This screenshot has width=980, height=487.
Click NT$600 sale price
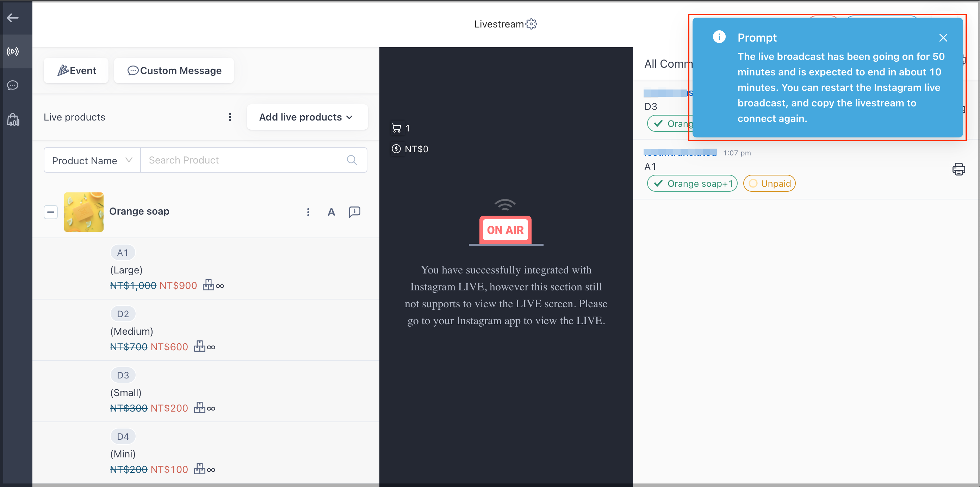pos(169,347)
